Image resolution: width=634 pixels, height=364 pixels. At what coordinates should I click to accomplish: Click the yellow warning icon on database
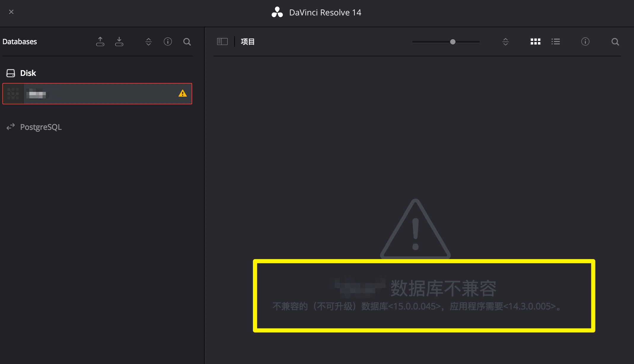(x=183, y=93)
